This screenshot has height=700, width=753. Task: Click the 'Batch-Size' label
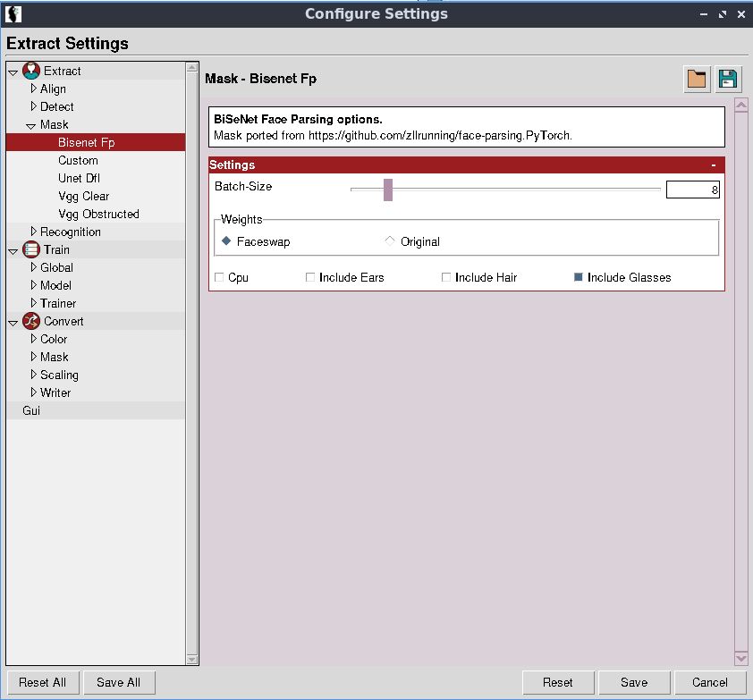[x=243, y=186]
